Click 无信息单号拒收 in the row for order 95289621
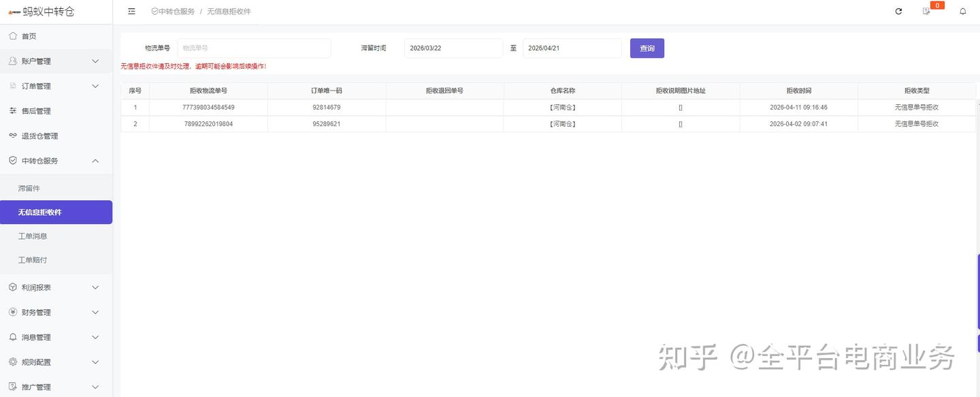 coord(917,124)
